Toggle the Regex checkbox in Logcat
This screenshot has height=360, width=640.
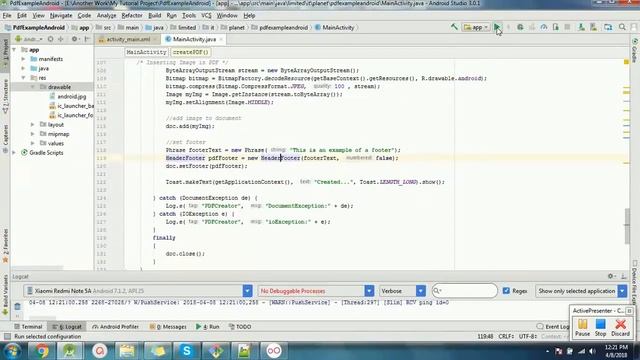[506, 291]
